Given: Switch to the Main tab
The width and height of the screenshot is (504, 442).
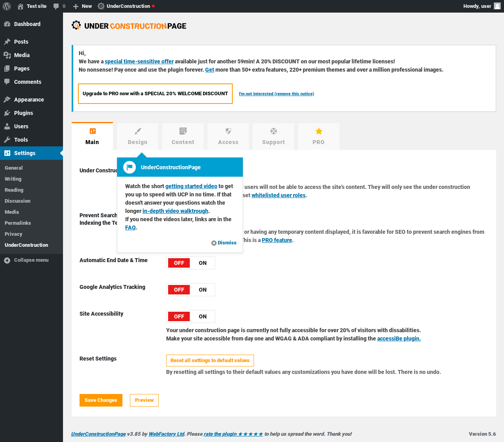Looking at the screenshot, I should 92,136.
